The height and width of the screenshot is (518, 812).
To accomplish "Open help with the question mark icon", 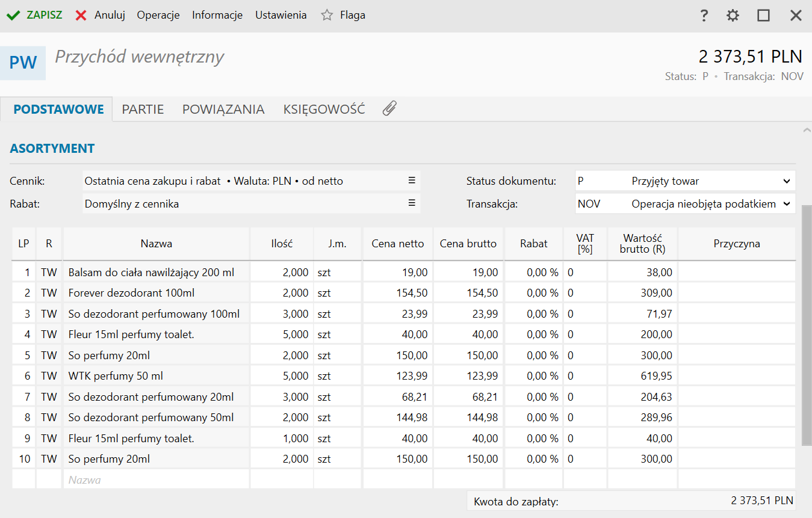I will [704, 16].
